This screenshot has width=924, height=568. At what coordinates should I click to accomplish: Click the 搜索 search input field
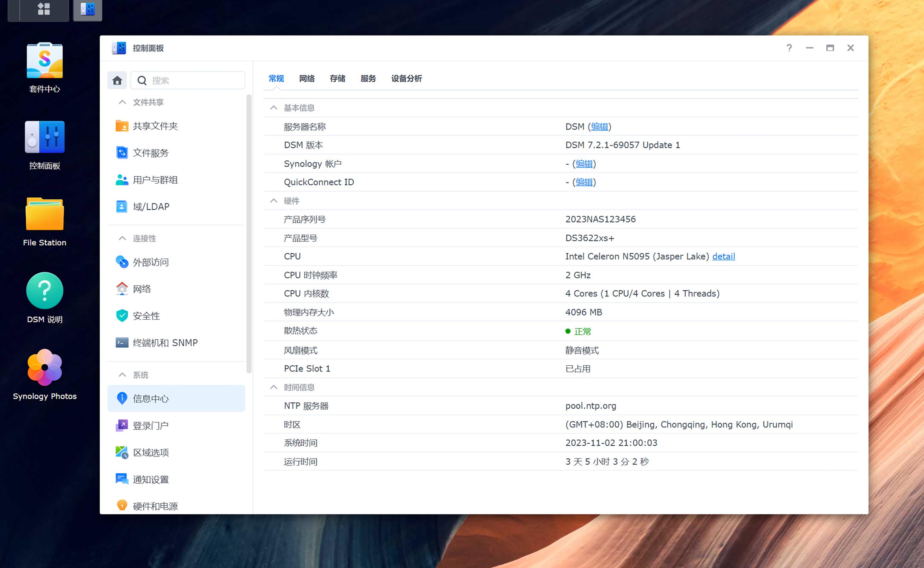point(188,80)
